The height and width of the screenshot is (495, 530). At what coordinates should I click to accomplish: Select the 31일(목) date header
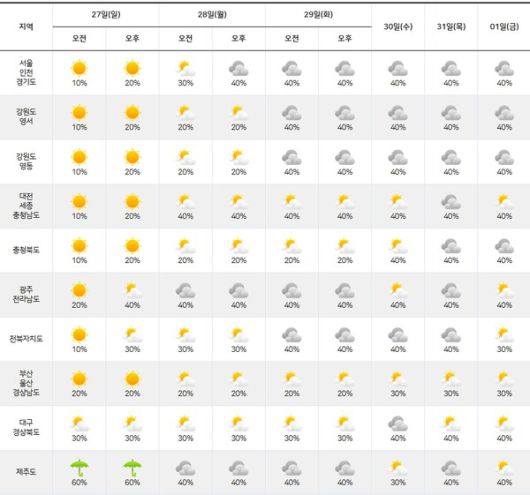(x=451, y=26)
